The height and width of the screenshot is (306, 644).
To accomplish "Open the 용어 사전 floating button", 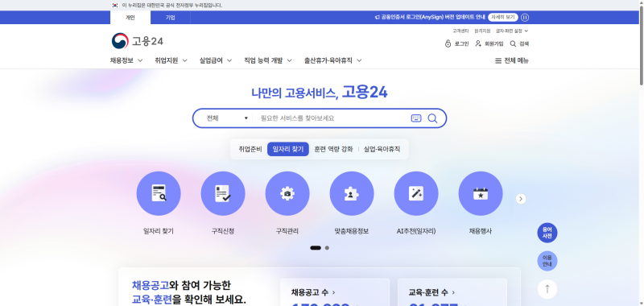I will 547,233.
